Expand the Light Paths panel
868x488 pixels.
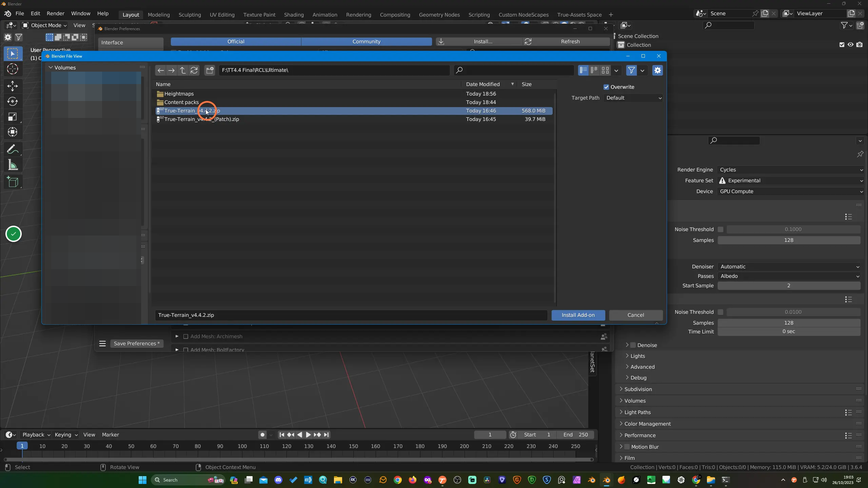tap(637, 412)
